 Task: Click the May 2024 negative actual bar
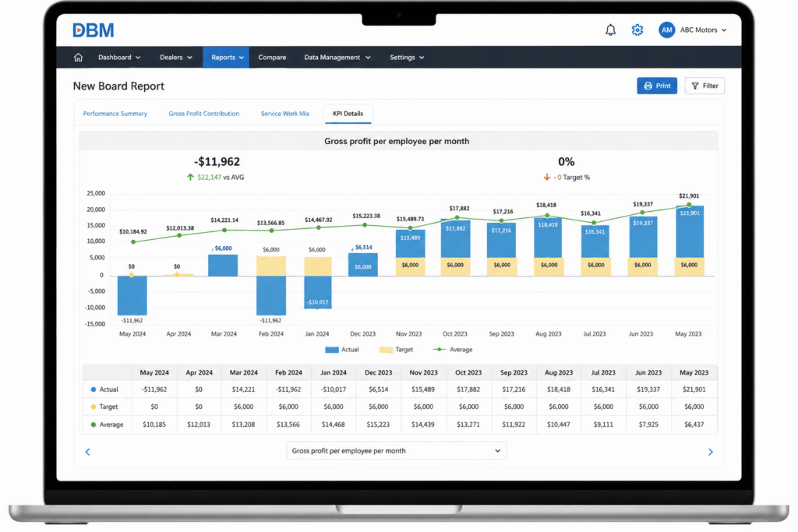pos(132,295)
